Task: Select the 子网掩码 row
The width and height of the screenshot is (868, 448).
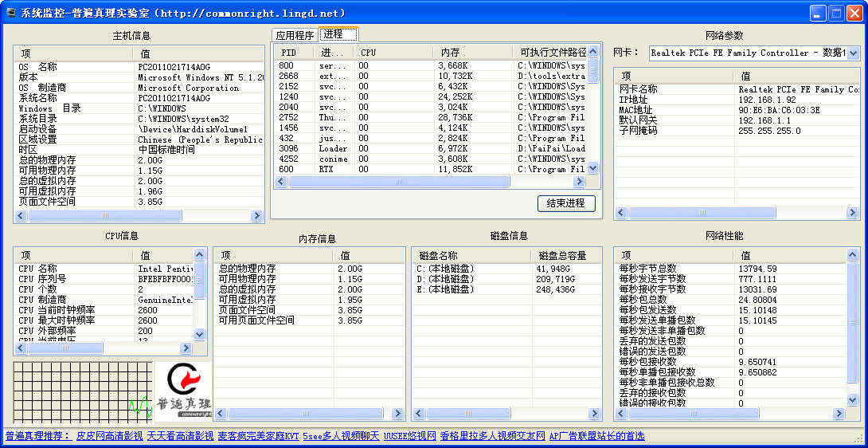Action: tap(737, 131)
